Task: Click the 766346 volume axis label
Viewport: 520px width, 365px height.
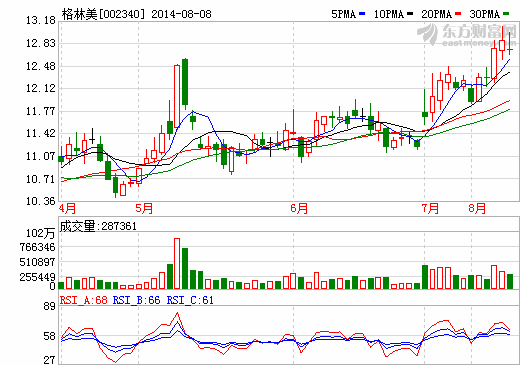Action: coord(37,247)
